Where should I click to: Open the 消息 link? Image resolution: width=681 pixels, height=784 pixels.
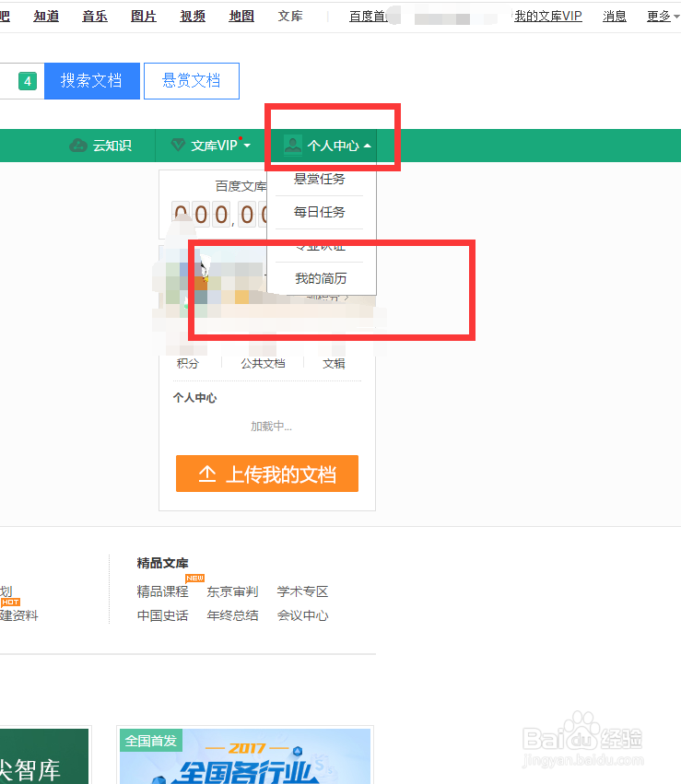point(615,16)
